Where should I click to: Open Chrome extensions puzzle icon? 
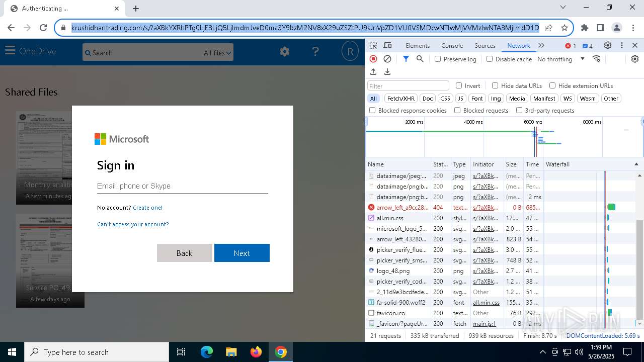click(x=585, y=28)
